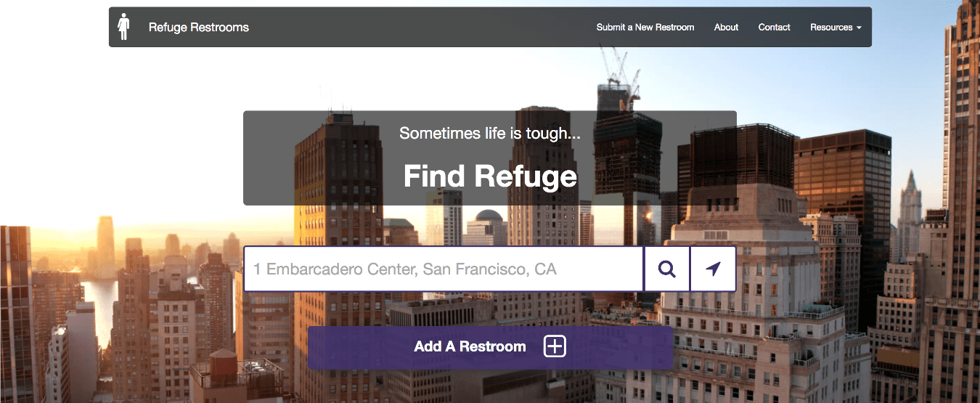Click the 1 Embarcadero Center placeholder text
The image size is (980, 403).
click(x=404, y=269)
